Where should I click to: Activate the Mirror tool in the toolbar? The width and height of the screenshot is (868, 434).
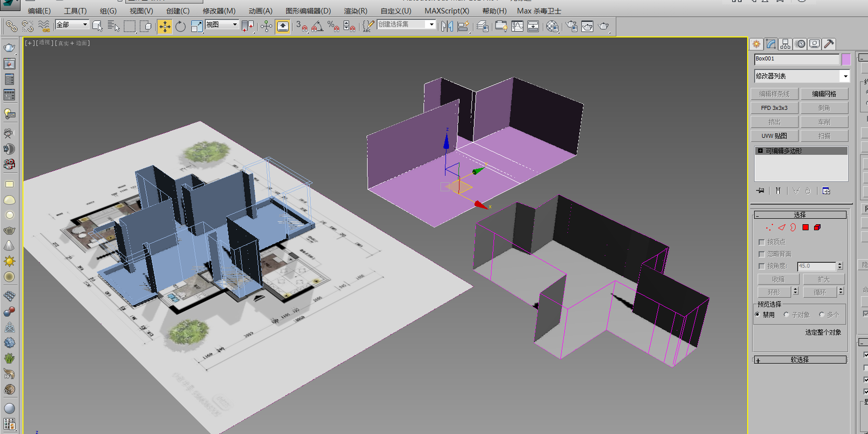pos(447,26)
